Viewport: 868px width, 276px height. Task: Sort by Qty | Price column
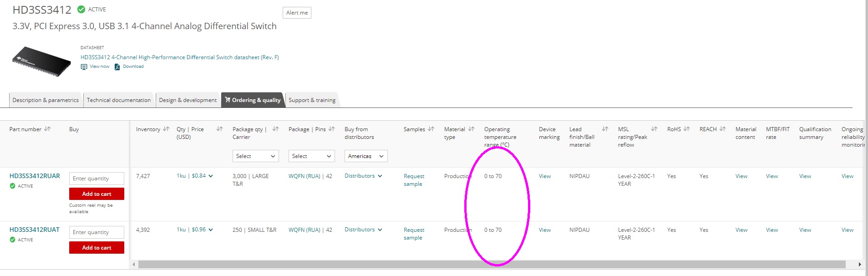click(x=219, y=129)
